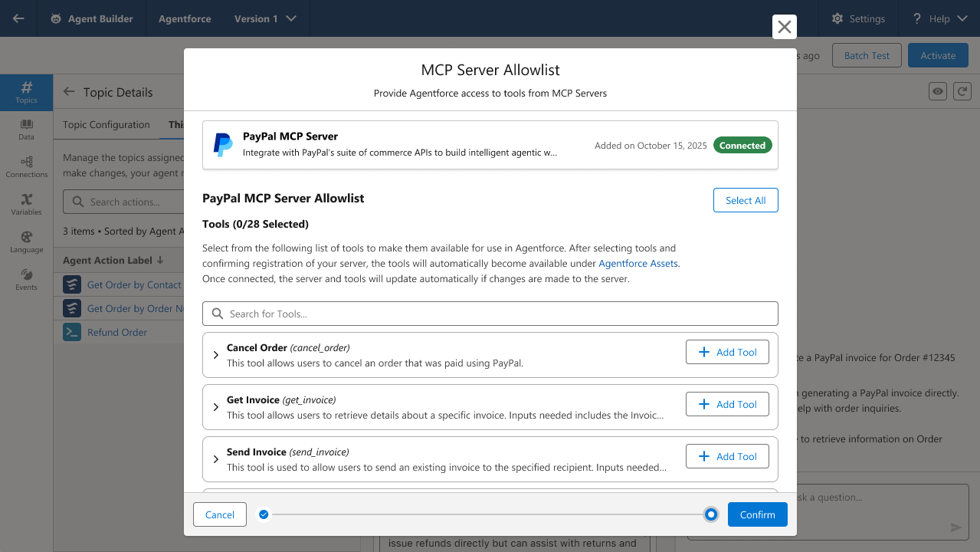
Task: Click the PayPal MCP Server logo
Action: tap(222, 145)
